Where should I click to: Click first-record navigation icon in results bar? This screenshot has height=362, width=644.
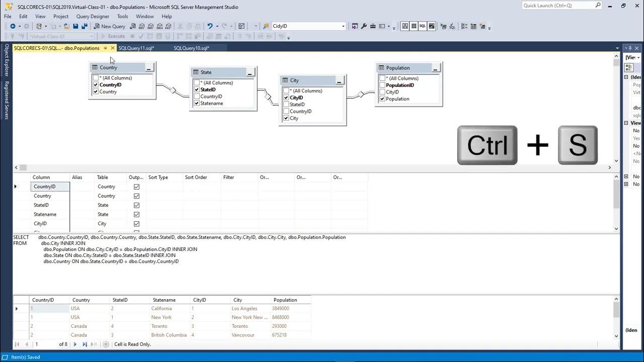17,344
